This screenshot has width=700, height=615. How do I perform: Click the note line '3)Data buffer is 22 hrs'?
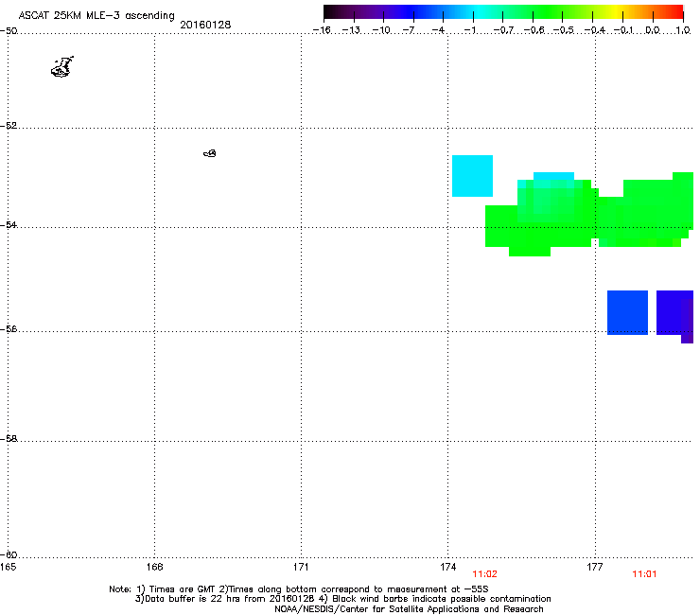tap(342, 599)
